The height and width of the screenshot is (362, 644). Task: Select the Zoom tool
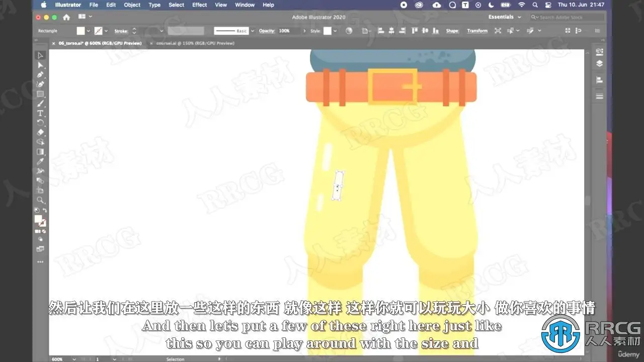point(40,200)
